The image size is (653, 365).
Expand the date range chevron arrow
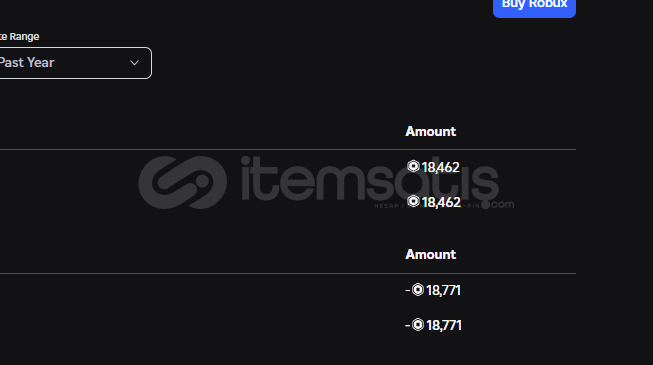[x=134, y=63]
